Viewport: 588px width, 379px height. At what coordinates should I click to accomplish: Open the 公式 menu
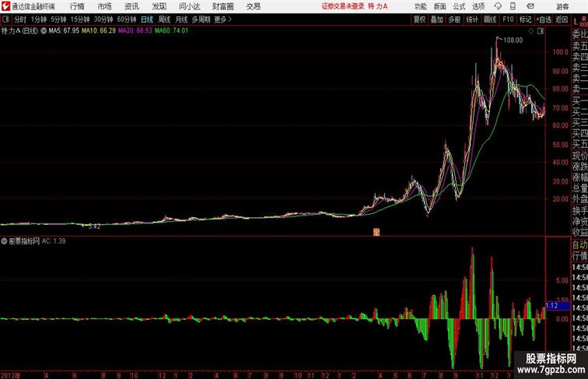[459, 6]
